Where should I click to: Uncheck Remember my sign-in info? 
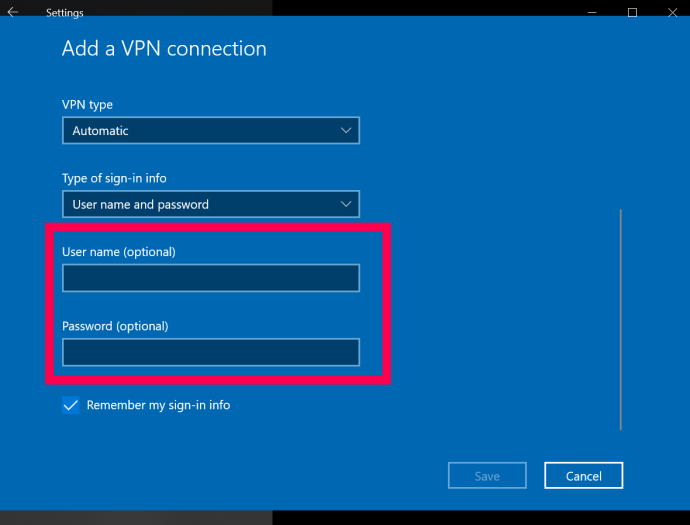click(x=71, y=405)
